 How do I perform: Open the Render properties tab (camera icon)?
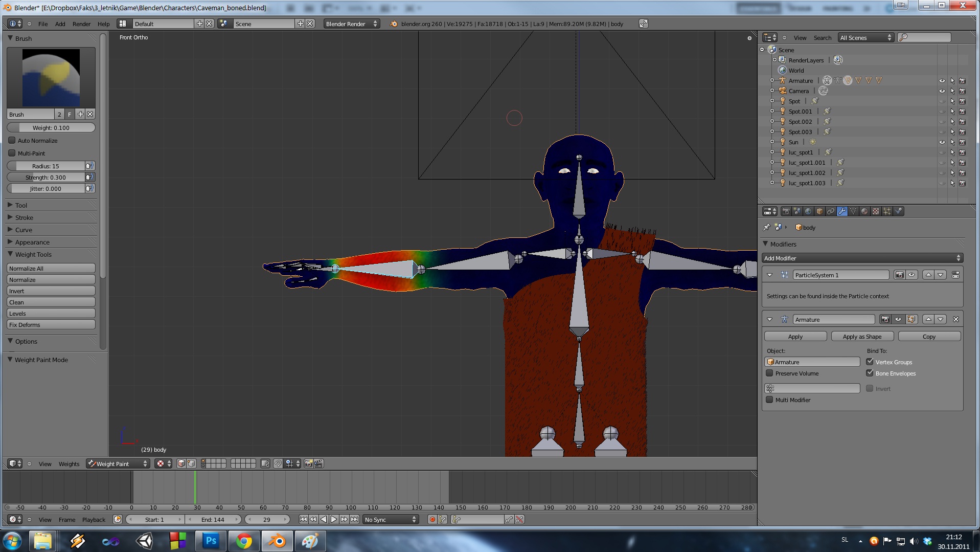coord(786,211)
